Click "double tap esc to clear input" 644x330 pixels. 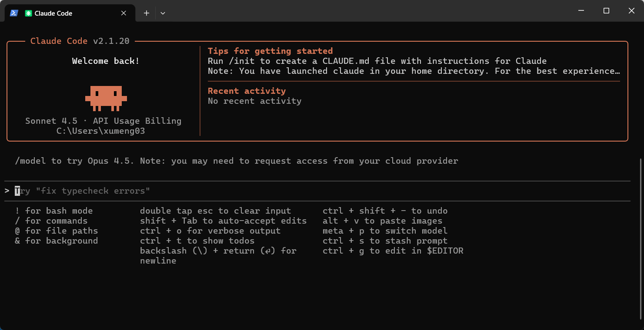pos(215,211)
